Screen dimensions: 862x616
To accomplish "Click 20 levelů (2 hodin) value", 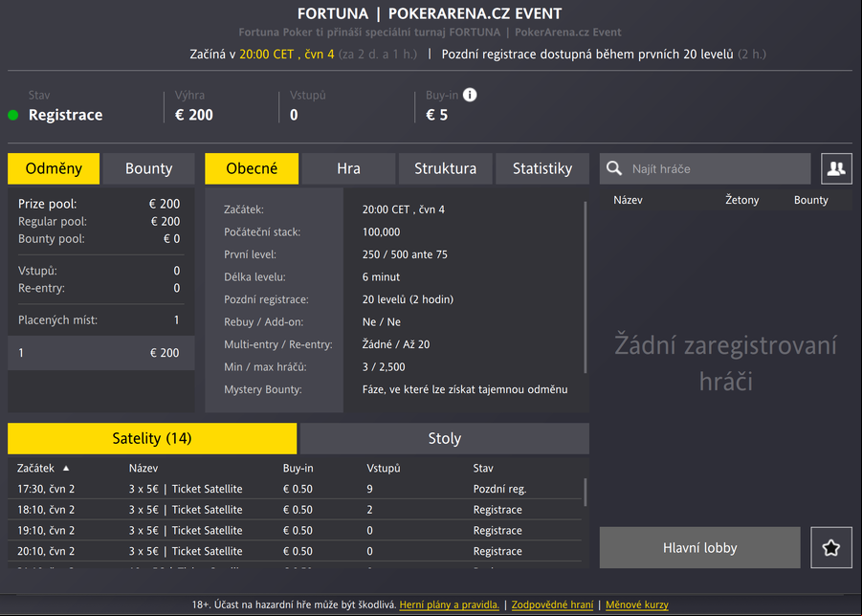I will coord(408,299).
